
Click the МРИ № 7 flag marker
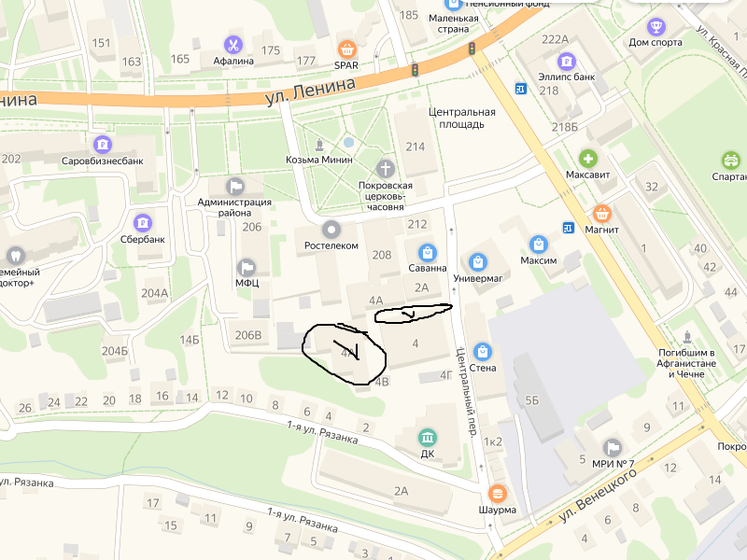(613, 448)
